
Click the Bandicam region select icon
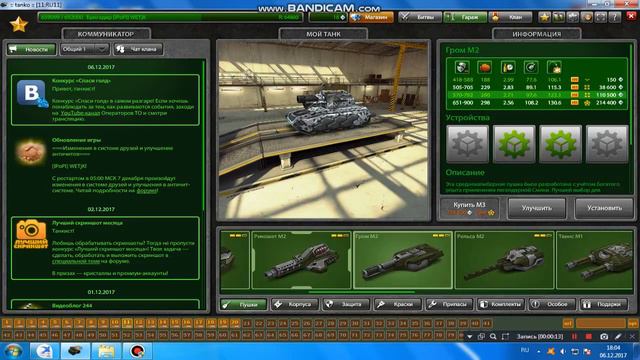coord(505,337)
